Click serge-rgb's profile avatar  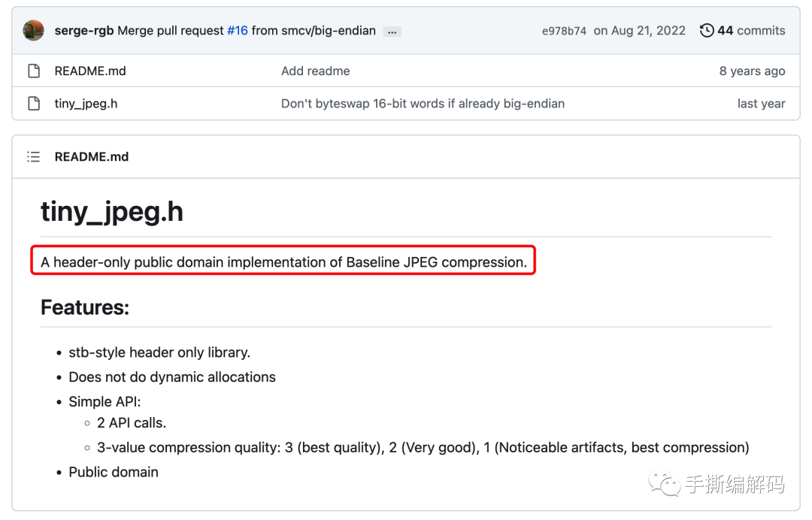pos(33,31)
